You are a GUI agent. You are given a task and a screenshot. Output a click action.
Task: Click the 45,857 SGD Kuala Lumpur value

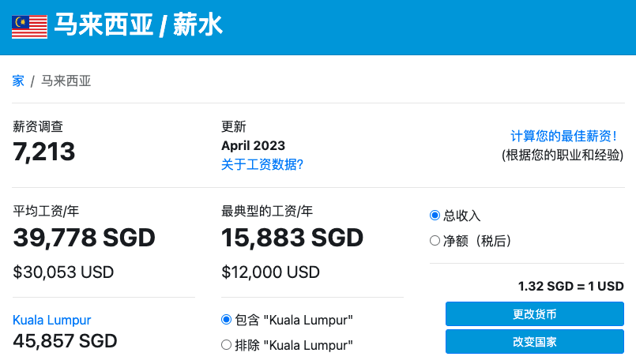[x=65, y=341]
